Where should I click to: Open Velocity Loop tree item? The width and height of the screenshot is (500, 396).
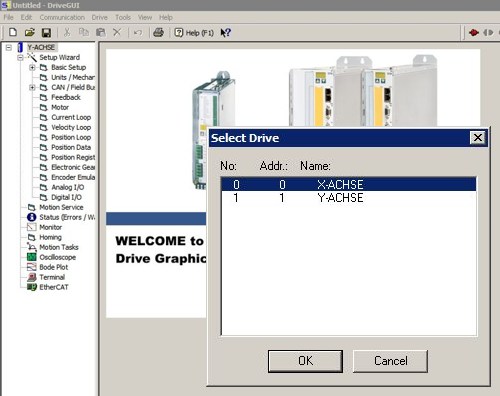click(71, 127)
